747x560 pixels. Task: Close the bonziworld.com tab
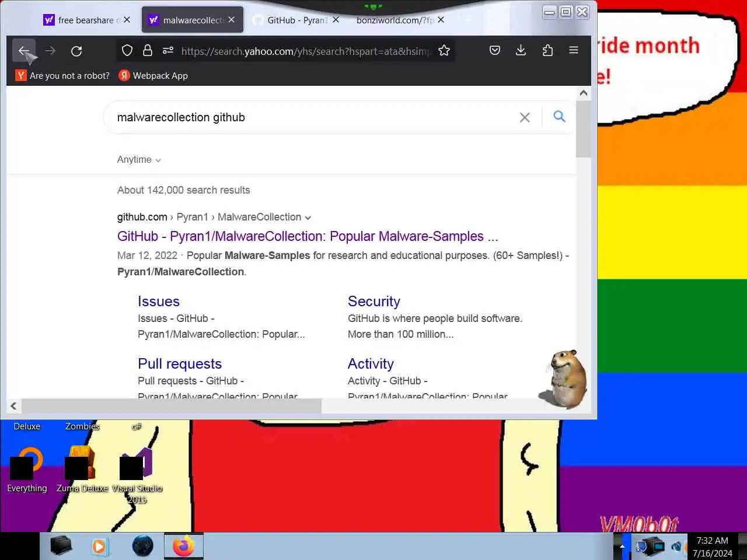tap(441, 20)
